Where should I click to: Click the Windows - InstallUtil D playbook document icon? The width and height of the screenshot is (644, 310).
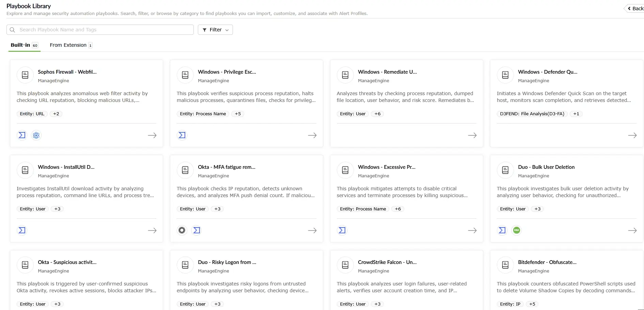(x=25, y=170)
